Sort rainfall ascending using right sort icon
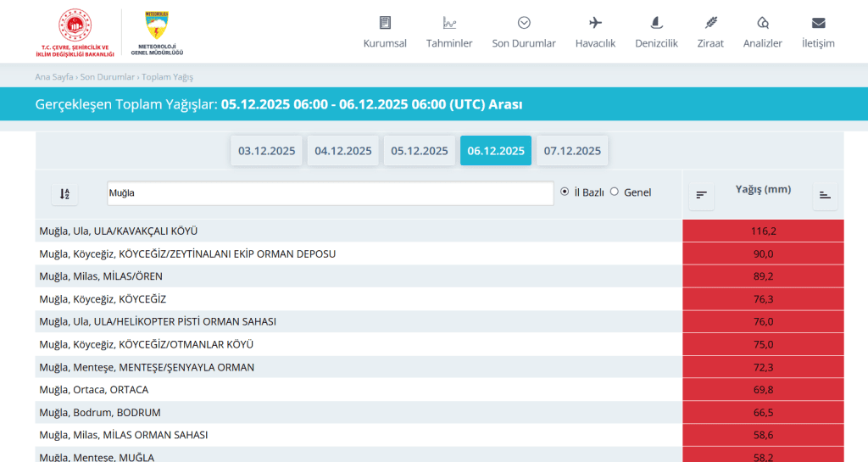Viewport: 868px width, 462px height. coord(825,195)
